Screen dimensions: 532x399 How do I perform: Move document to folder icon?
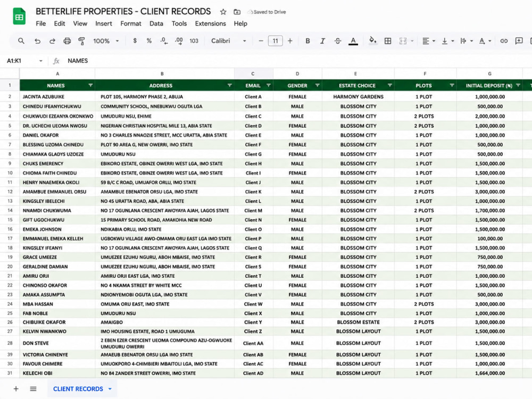[237, 12]
